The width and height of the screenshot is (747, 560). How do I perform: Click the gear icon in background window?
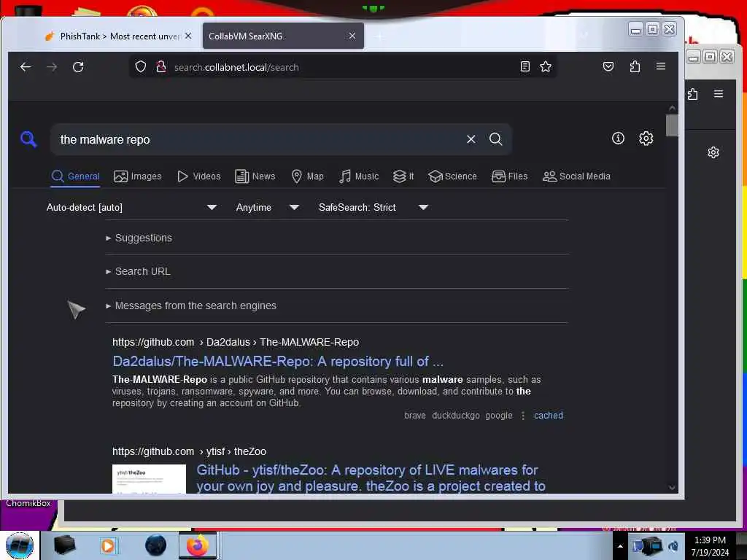pyautogui.click(x=713, y=152)
